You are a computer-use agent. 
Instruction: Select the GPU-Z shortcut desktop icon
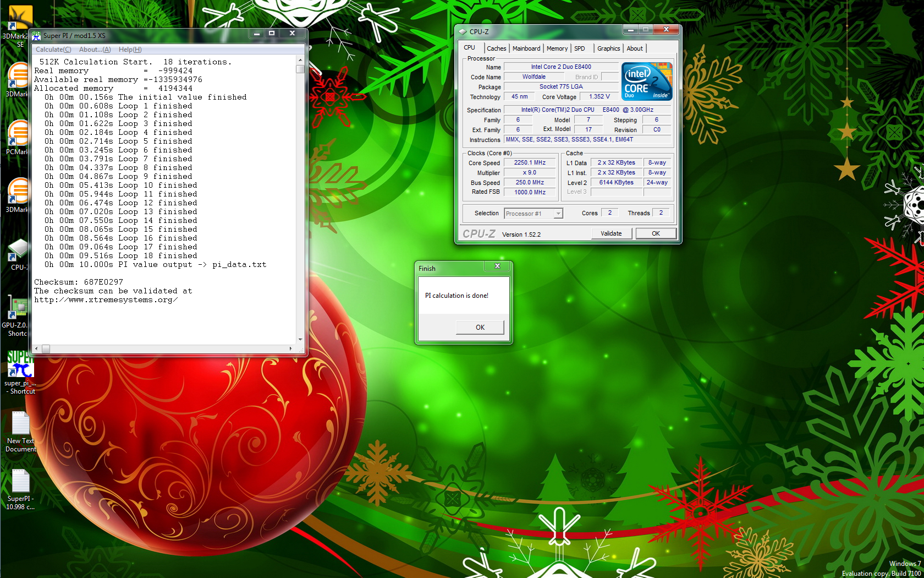pos(16,315)
